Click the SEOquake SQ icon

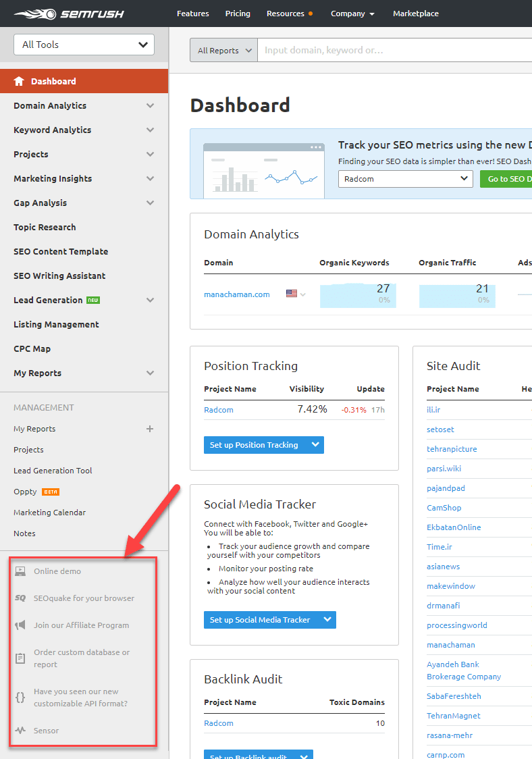(x=20, y=598)
